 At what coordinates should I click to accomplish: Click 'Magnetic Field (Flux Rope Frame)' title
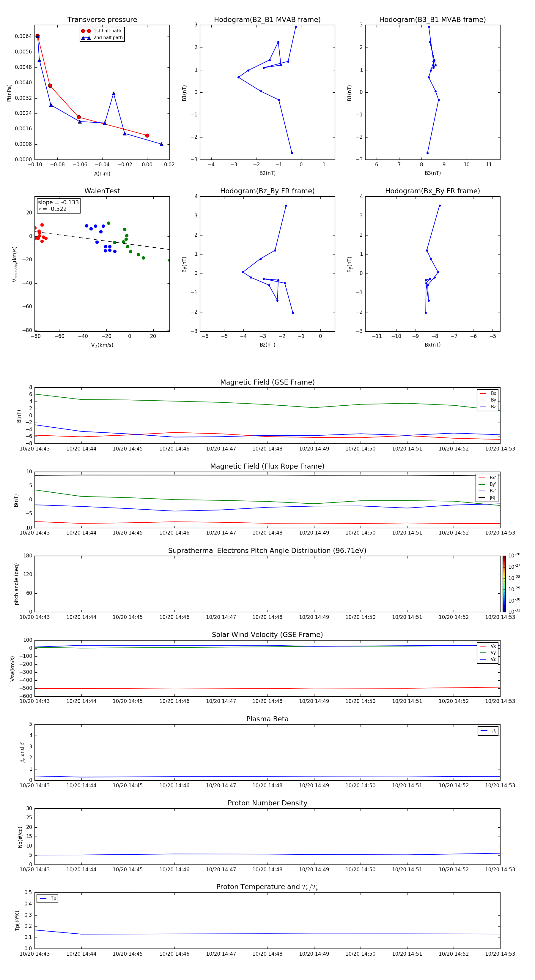pyautogui.click(x=267, y=467)
